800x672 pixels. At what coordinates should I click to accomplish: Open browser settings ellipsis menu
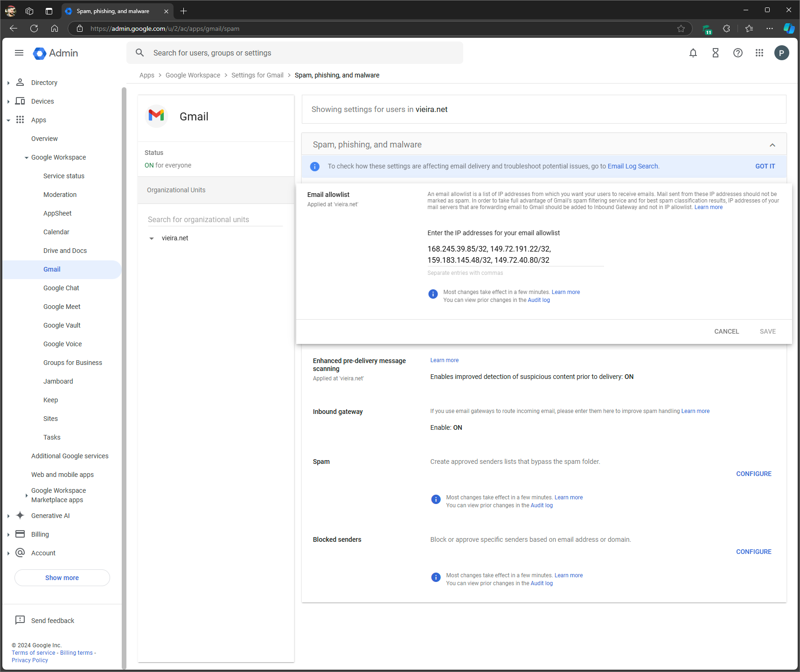770,28
